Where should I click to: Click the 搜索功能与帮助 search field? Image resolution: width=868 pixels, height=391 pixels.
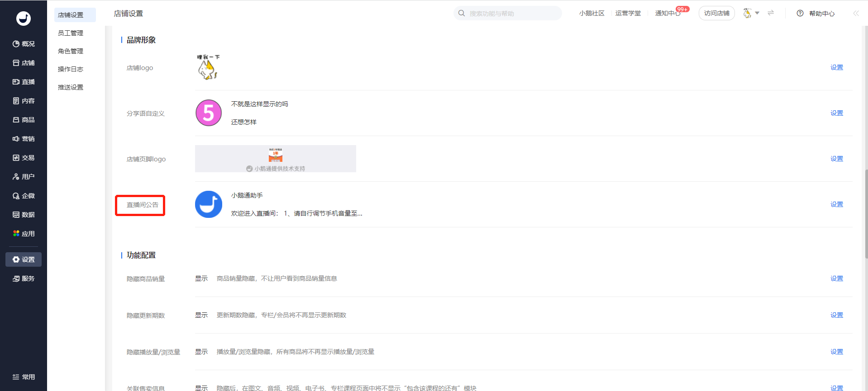(x=508, y=13)
